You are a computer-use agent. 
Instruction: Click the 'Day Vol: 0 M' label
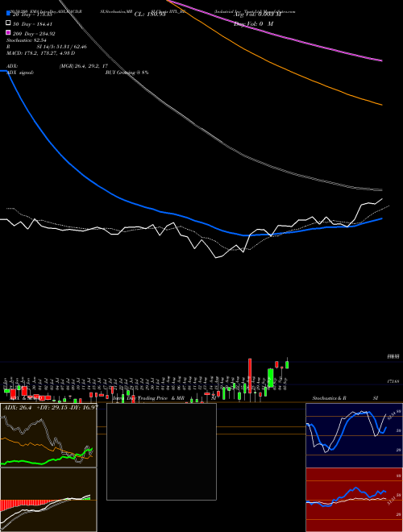pyautogui.click(x=253, y=23)
